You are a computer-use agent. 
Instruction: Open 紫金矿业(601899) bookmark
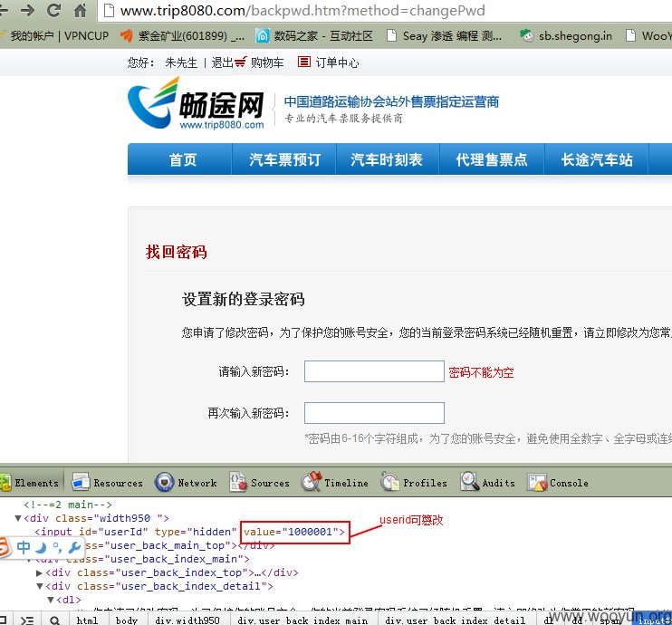tap(182, 35)
